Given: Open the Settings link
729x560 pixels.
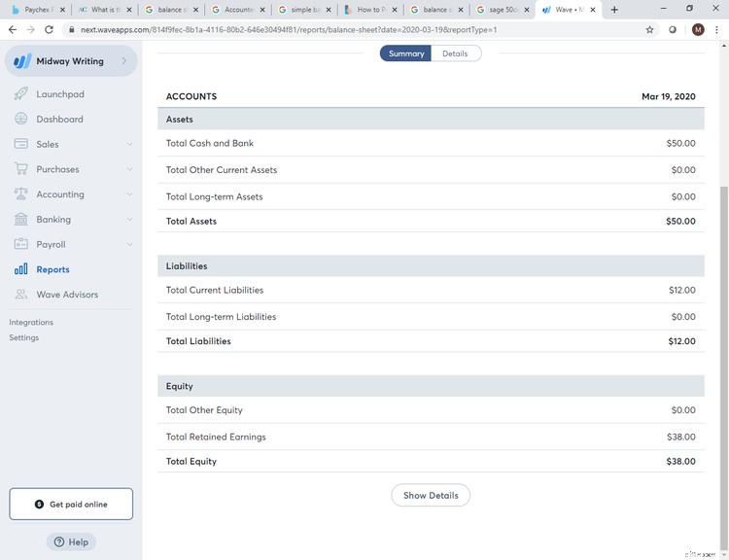Looking at the screenshot, I should coord(24,337).
